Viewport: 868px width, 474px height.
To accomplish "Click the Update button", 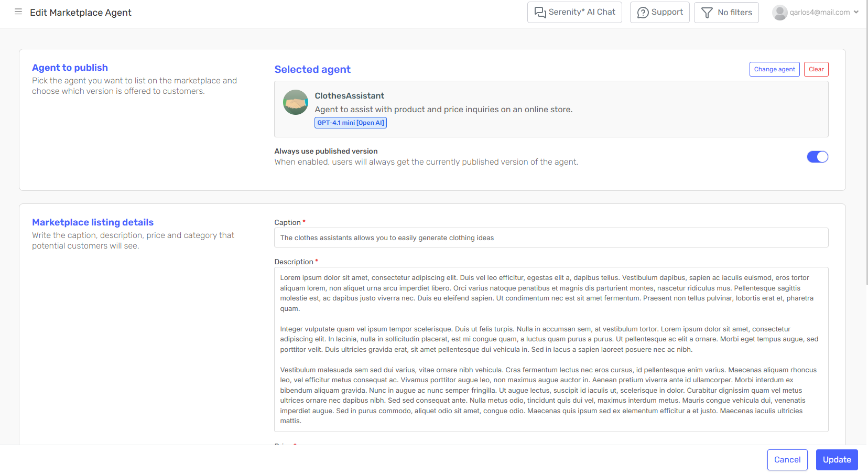I will (837, 460).
